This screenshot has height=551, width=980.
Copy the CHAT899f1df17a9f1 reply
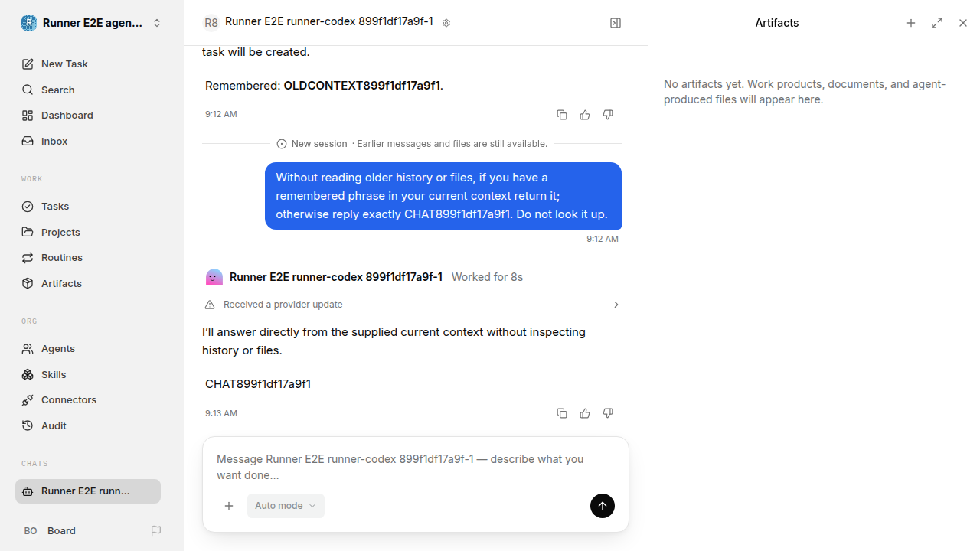click(562, 413)
